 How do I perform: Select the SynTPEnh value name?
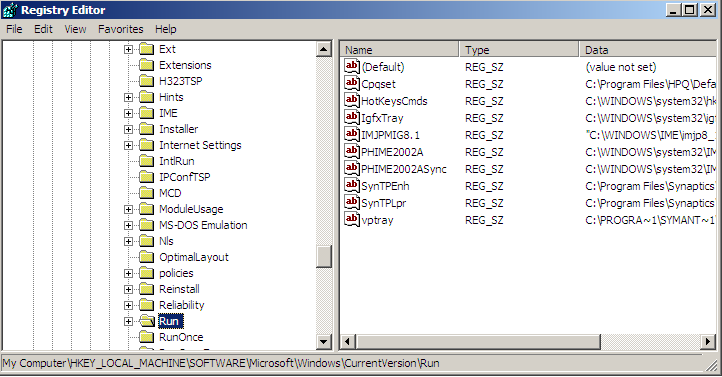tap(385, 186)
